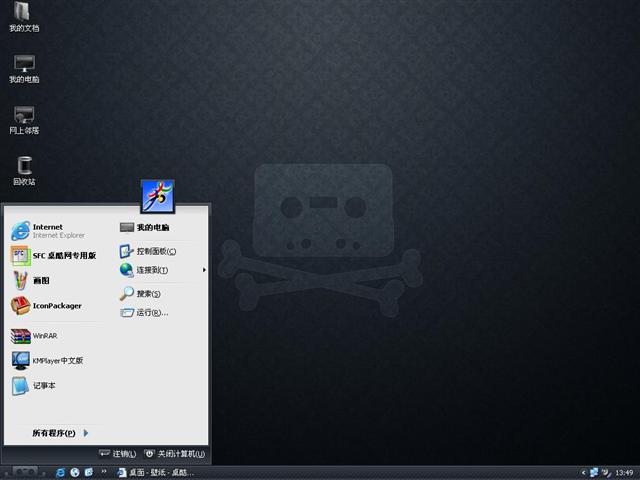Viewport: 640px width, 480px height.
Task: Expand 所有程序(P) all programs list
Action: [x=60, y=433]
